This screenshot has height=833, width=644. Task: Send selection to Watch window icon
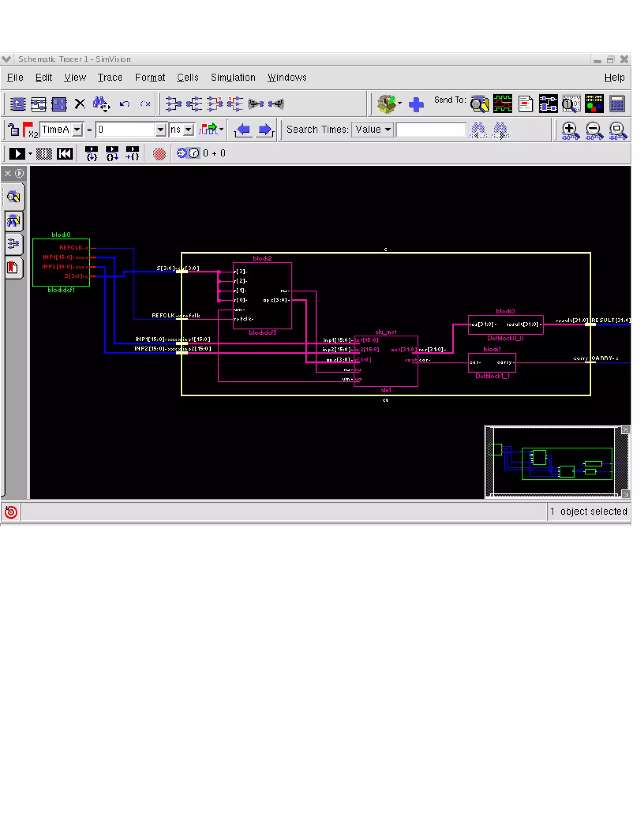click(571, 104)
